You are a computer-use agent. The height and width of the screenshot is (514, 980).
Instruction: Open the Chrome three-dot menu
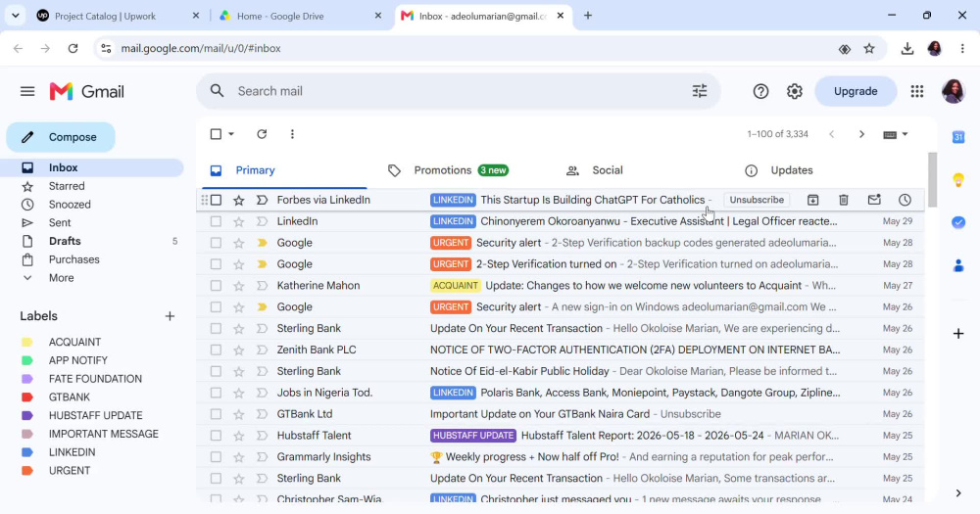962,48
